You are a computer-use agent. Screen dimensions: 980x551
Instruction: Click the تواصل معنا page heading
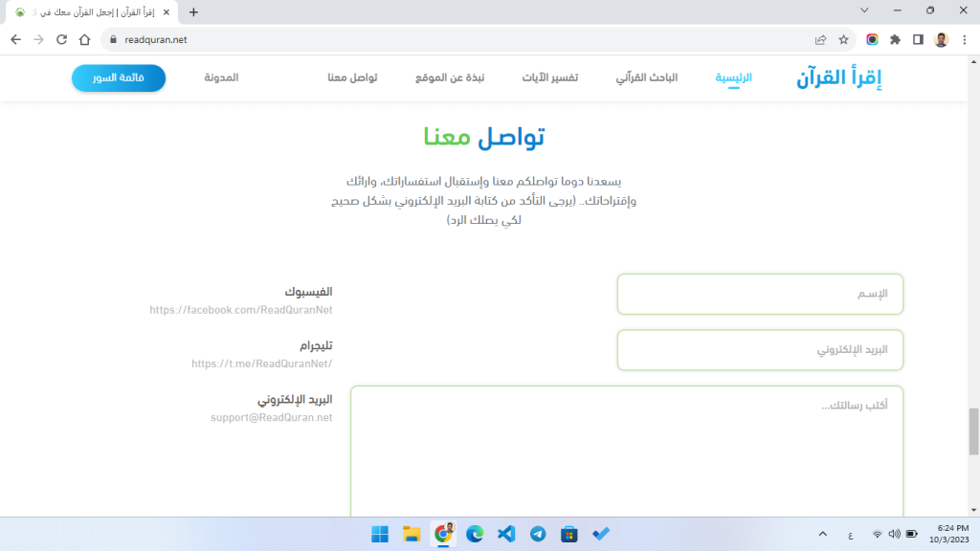(483, 137)
